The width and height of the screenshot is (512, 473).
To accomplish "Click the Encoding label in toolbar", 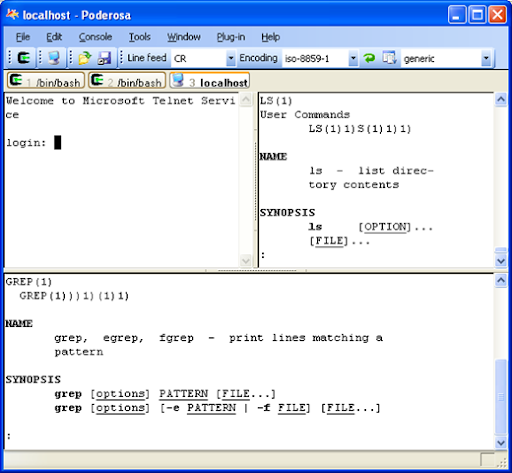I will (258, 58).
